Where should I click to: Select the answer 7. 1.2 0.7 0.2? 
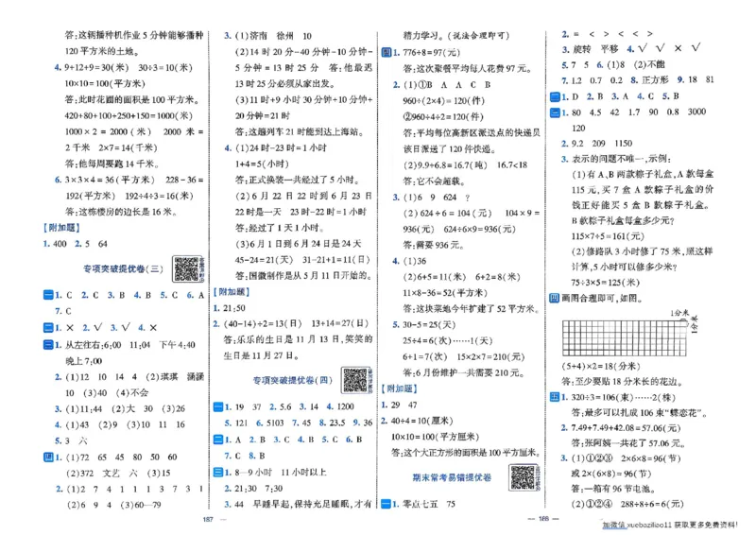point(593,80)
